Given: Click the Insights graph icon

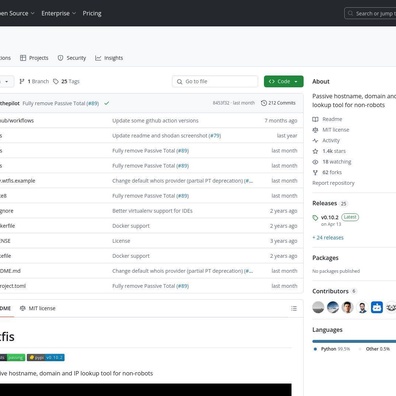Looking at the screenshot, I should click(x=98, y=58).
